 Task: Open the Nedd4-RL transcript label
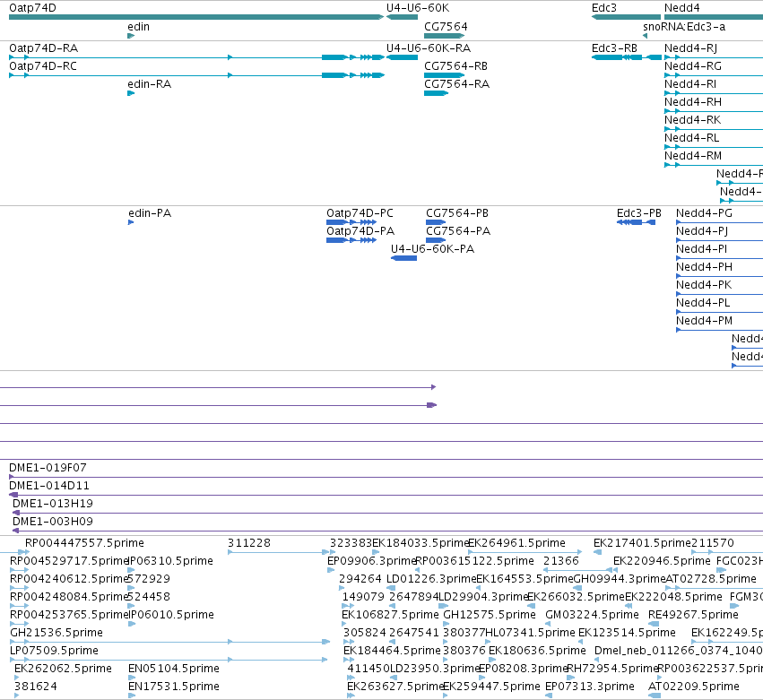691,138
